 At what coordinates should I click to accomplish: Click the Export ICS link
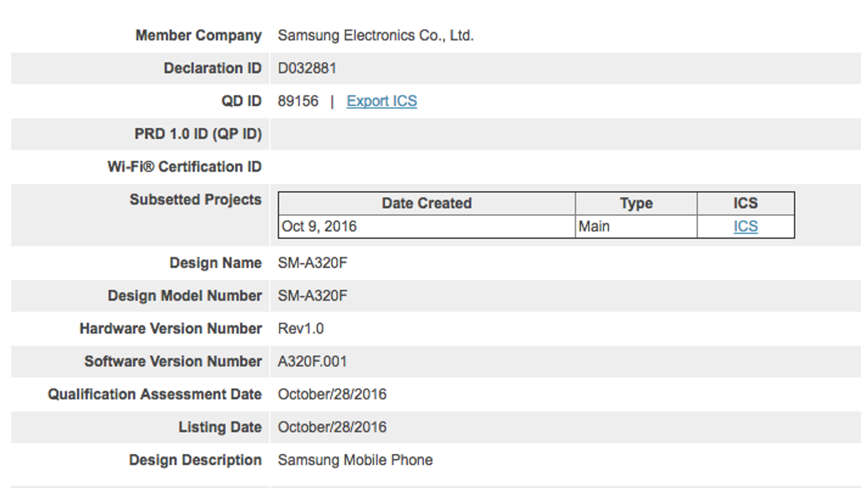(381, 101)
